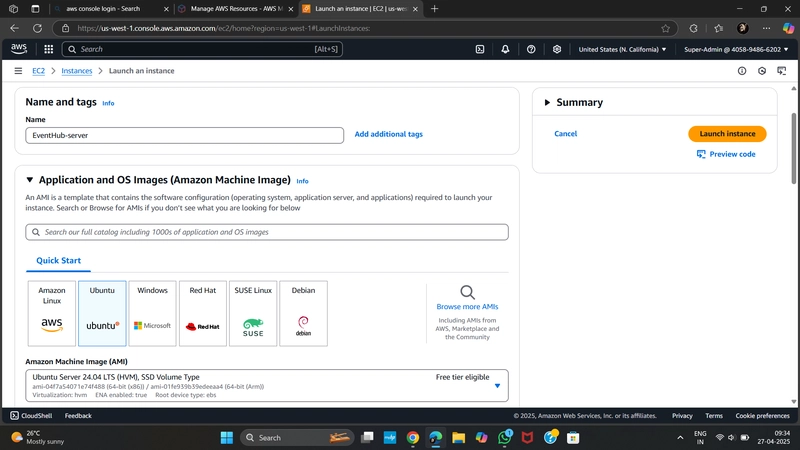800x450 pixels.
Task: Open AWS console settings gear
Action: point(557,49)
